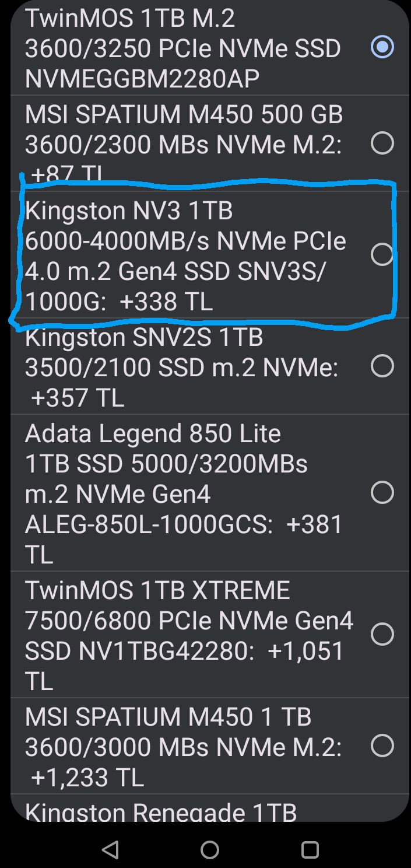Choose MSI SPATIUM M450 1 TB radio button
Viewport: 411px width, 868px height.
(x=382, y=745)
